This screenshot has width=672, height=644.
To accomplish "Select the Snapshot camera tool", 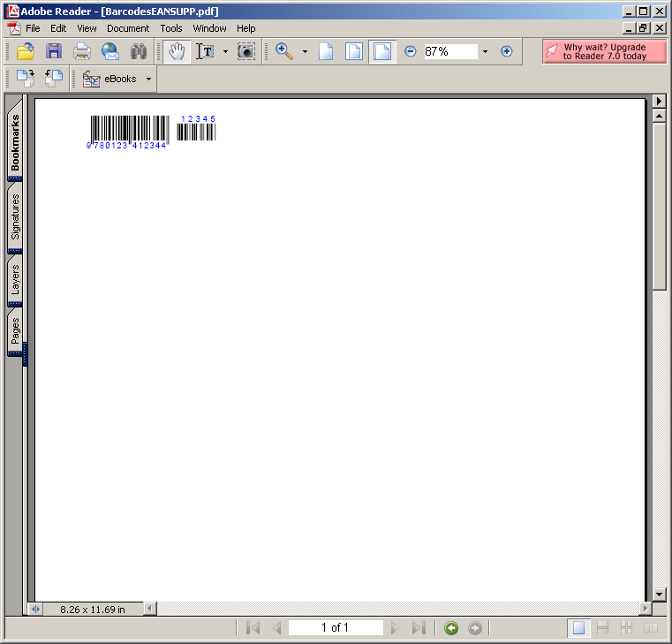I will point(246,51).
